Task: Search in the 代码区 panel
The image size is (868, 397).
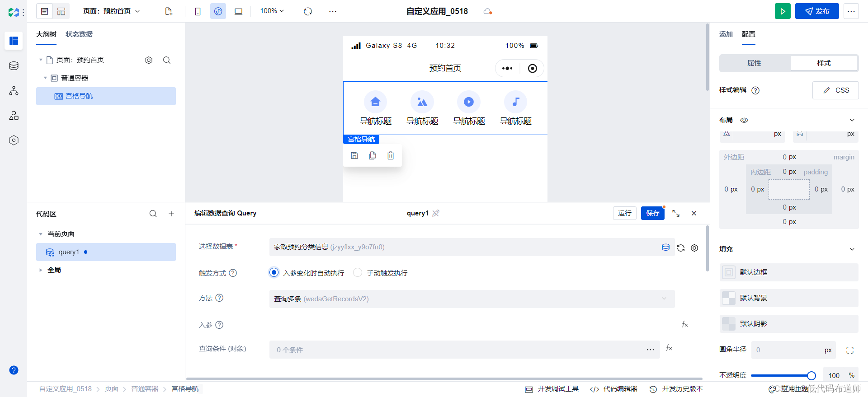Action: coord(153,214)
